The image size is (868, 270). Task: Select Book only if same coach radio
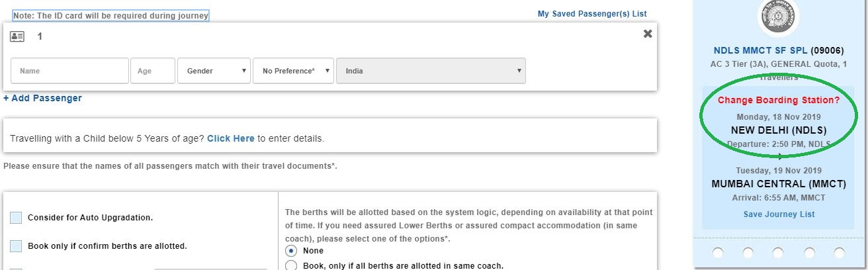(290, 266)
